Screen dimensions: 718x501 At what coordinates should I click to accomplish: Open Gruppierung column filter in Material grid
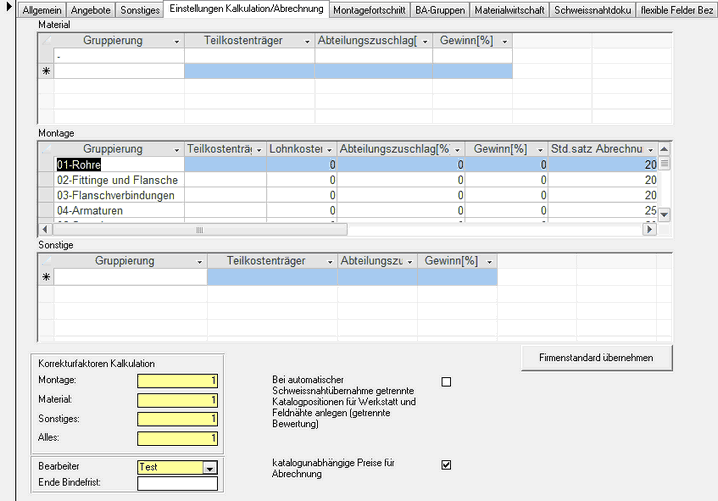177,41
